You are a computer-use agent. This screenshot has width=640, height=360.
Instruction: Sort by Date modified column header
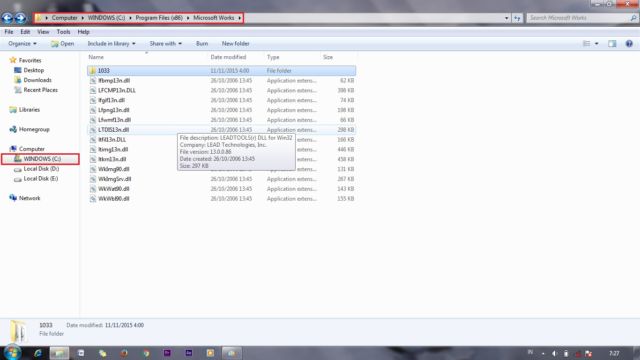click(228, 57)
